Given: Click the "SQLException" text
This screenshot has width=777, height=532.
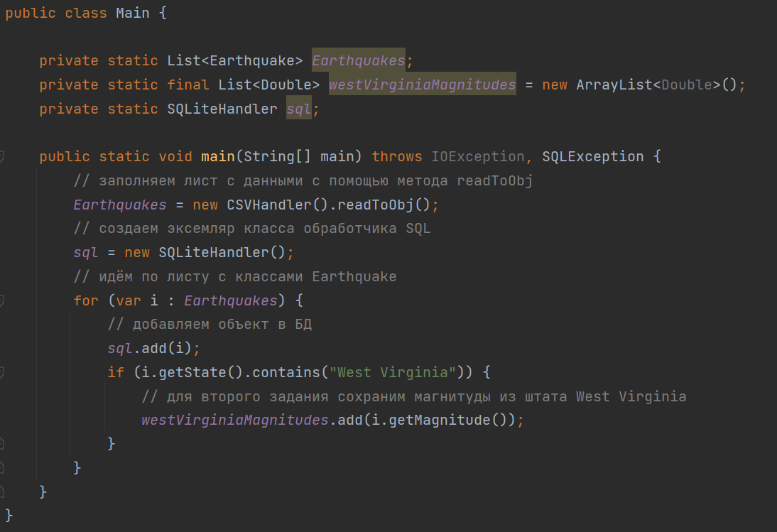Looking at the screenshot, I should tap(592, 156).
